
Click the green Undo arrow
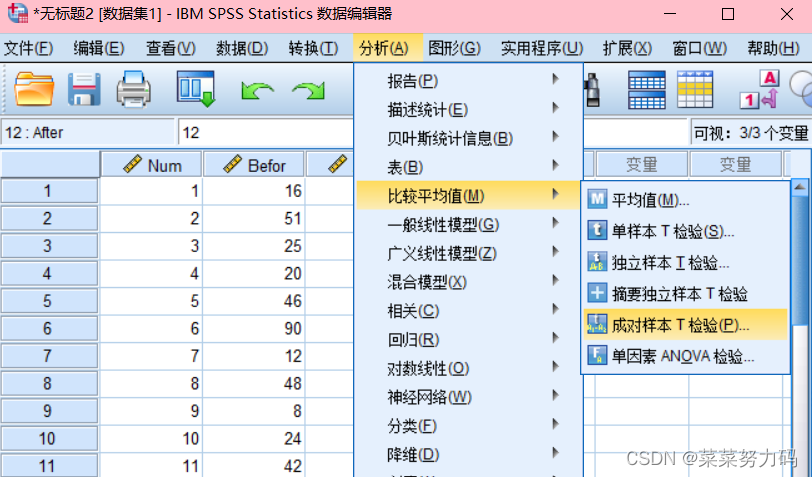pos(257,91)
